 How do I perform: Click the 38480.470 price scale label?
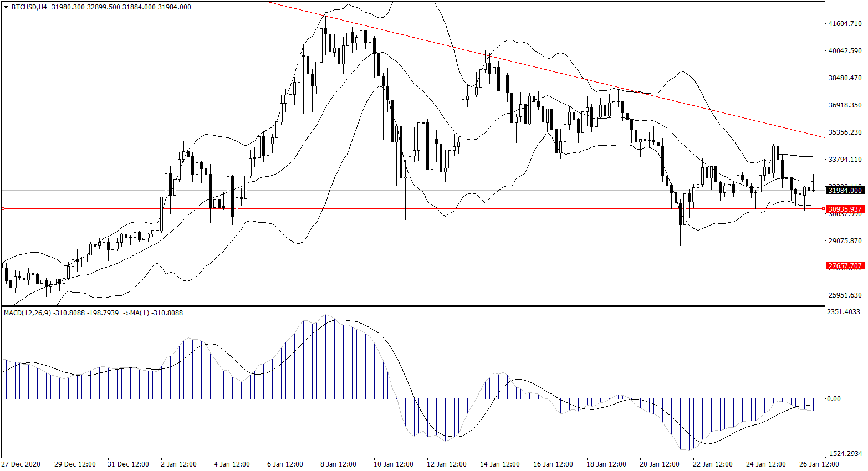coord(845,78)
